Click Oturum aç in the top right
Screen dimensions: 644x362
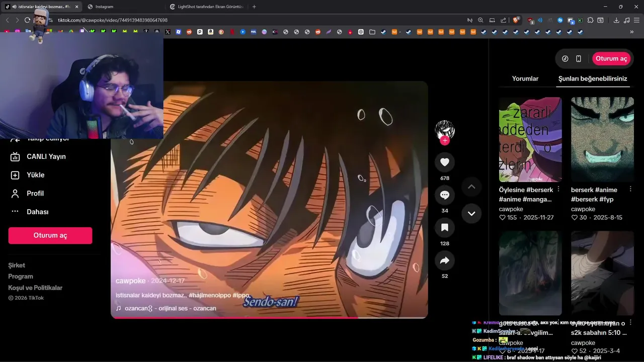tap(611, 58)
